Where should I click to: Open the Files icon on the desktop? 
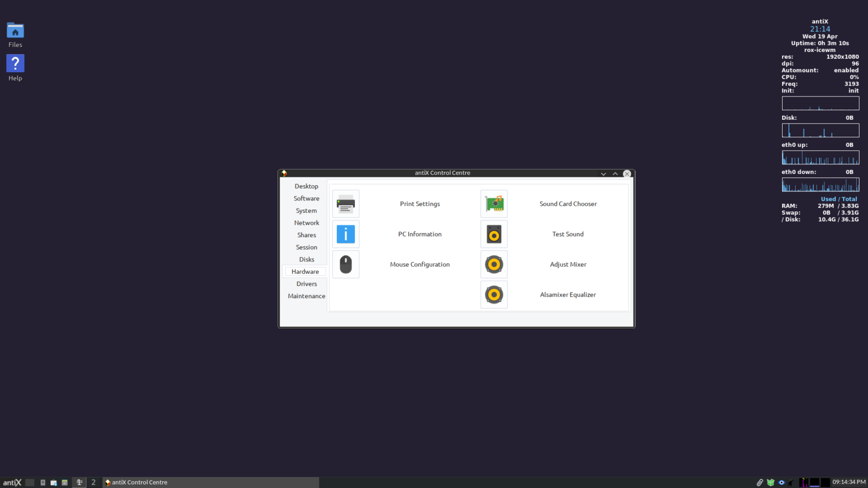pyautogui.click(x=15, y=31)
